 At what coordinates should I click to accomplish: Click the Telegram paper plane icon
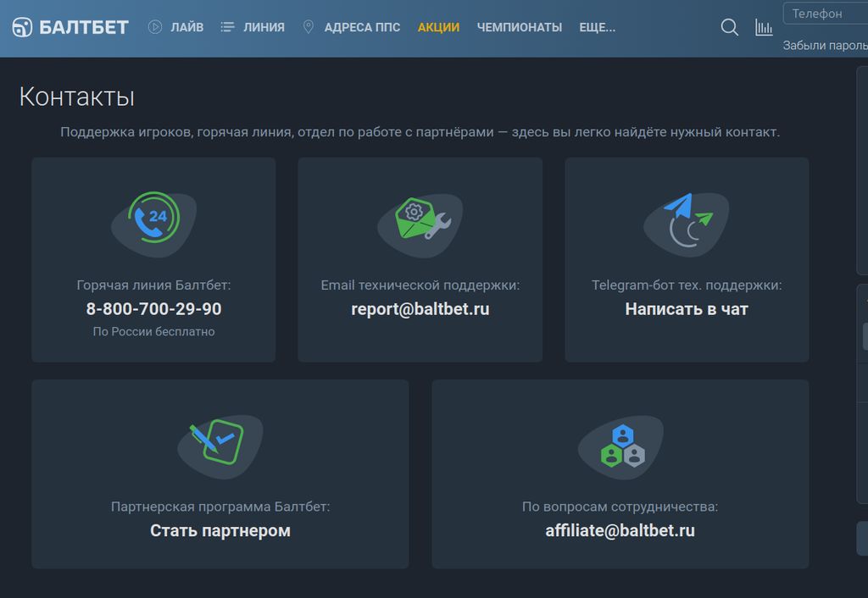[687, 220]
